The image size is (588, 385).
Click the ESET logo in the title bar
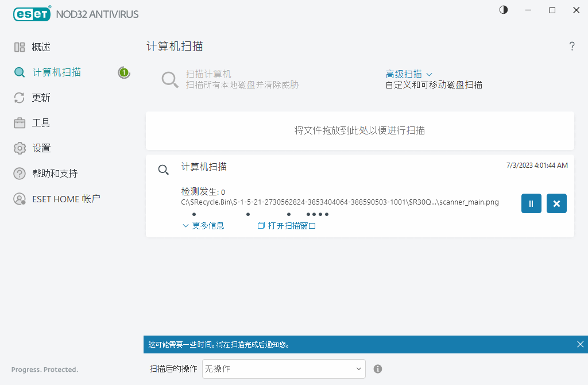[x=32, y=14]
